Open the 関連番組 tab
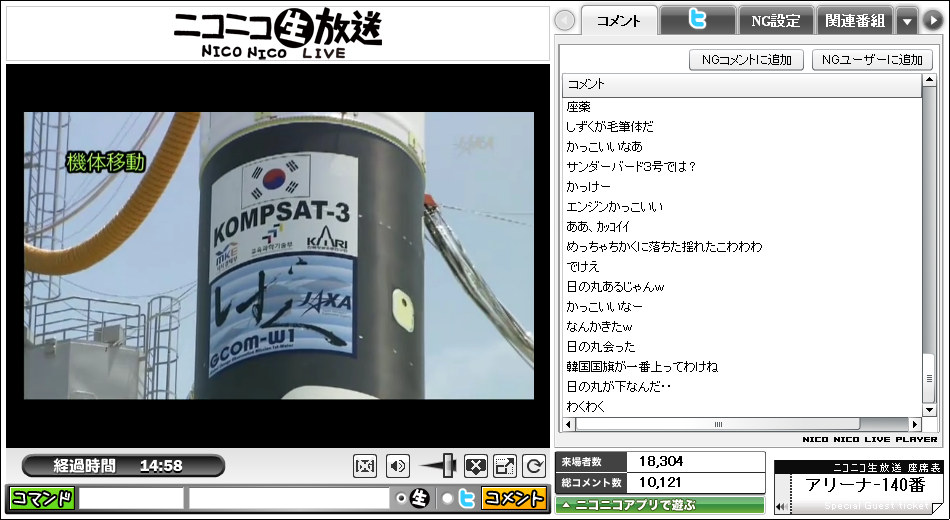The image size is (950, 520). 855,21
